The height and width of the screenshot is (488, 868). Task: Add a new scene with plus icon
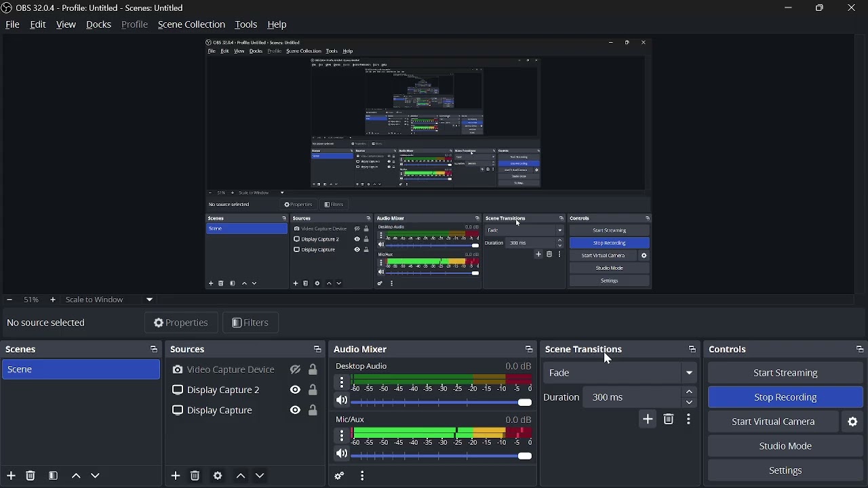(11, 476)
